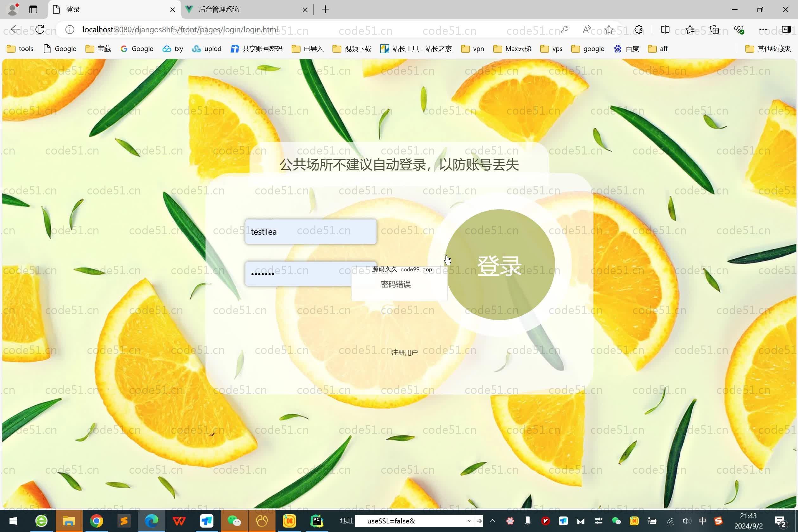
Task: Close the 登录 tab
Action: point(172,9)
